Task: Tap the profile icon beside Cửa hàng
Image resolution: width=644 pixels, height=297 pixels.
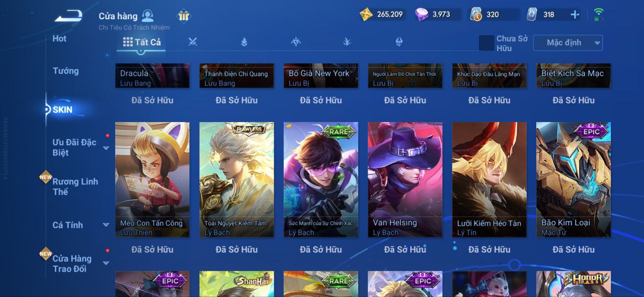Action: coord(147,16)
